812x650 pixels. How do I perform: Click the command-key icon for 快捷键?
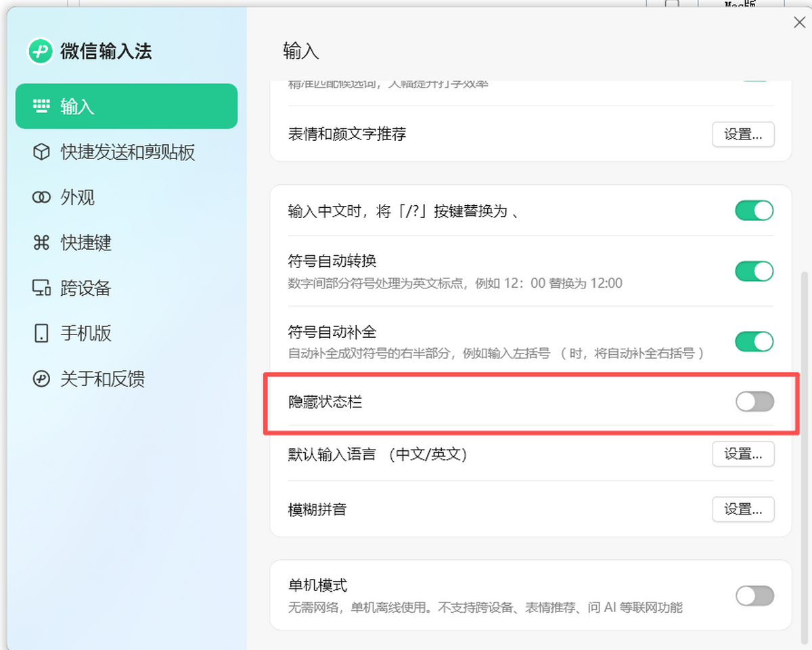click(41, 242)
